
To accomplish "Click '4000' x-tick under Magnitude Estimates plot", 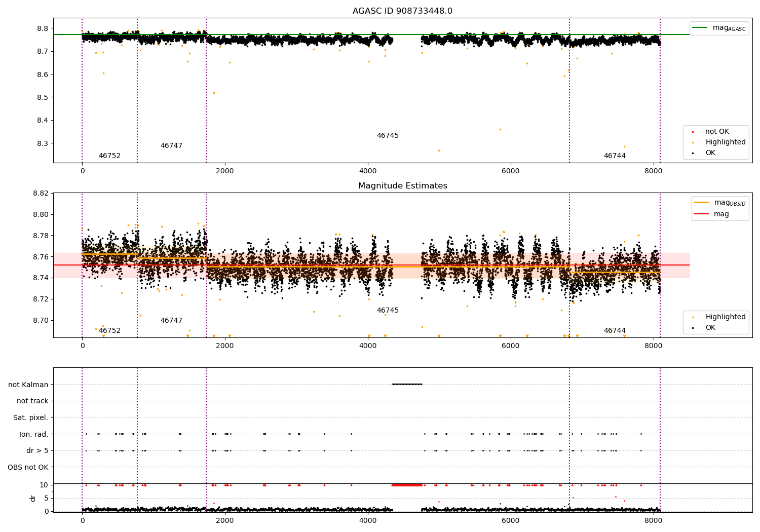I will pos(368,346).
